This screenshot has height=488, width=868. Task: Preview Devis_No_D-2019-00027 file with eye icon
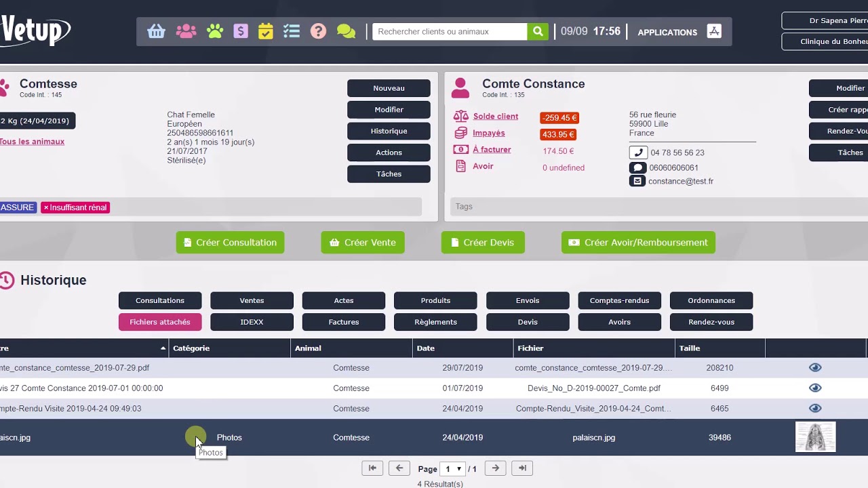point(815,388)
